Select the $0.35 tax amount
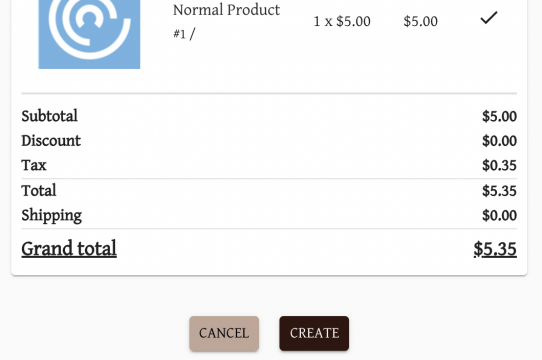Screen dimensions: 542x360 coord(499,166)
